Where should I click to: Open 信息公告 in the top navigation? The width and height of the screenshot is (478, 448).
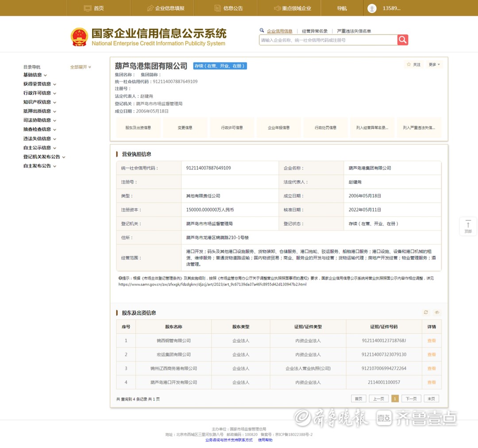[x=229, y=8]
